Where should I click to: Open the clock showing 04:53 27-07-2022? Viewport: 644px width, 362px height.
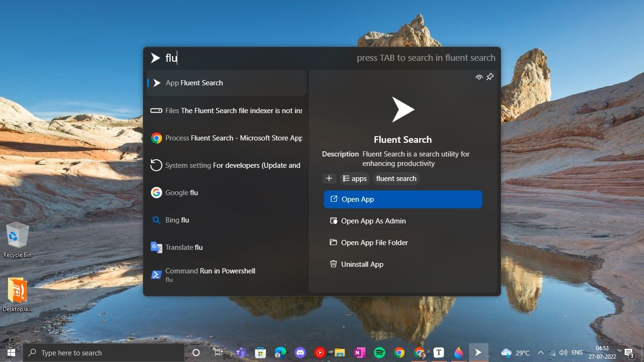coord(602,353)
